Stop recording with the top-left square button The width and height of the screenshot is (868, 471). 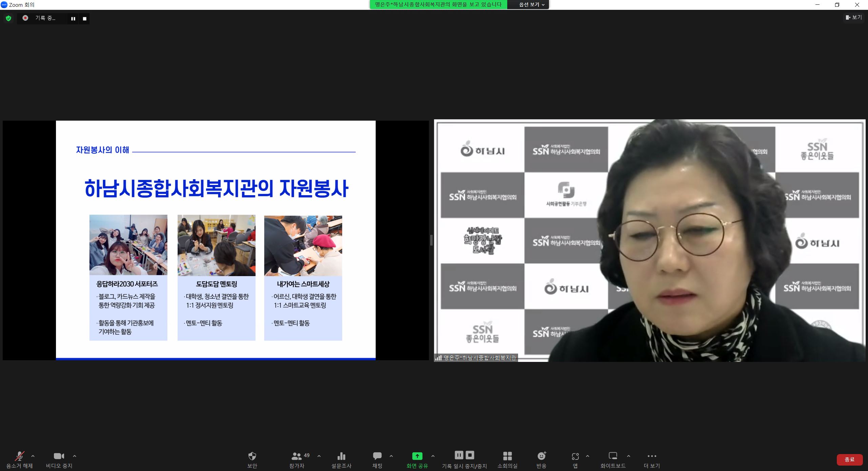(85, 19)
